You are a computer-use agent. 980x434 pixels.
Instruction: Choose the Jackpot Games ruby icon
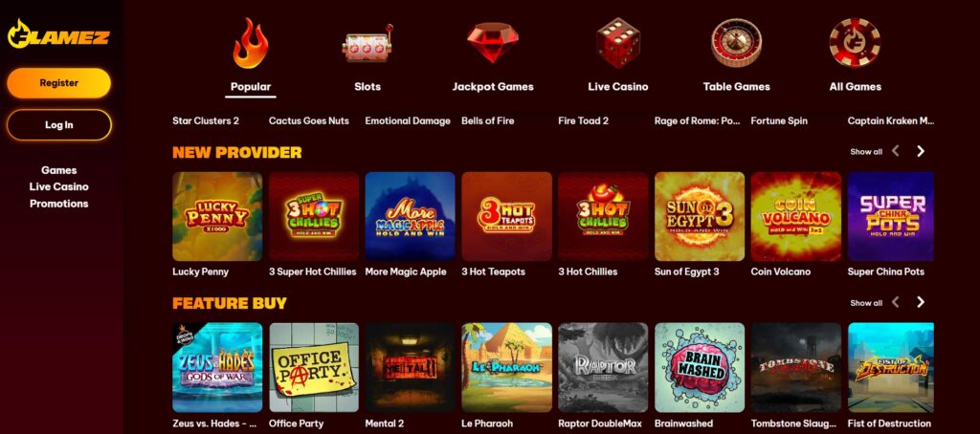tap(493, 42)
